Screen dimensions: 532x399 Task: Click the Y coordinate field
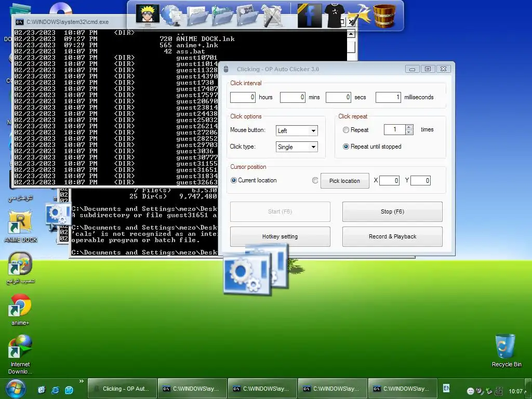(420, 180)
